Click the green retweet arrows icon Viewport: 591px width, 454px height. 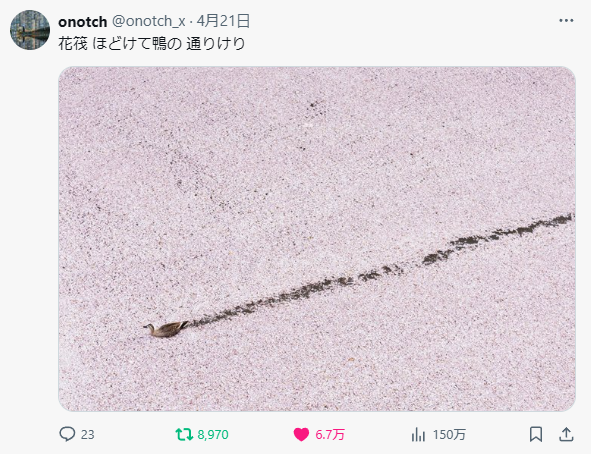(x=184, y=434)
